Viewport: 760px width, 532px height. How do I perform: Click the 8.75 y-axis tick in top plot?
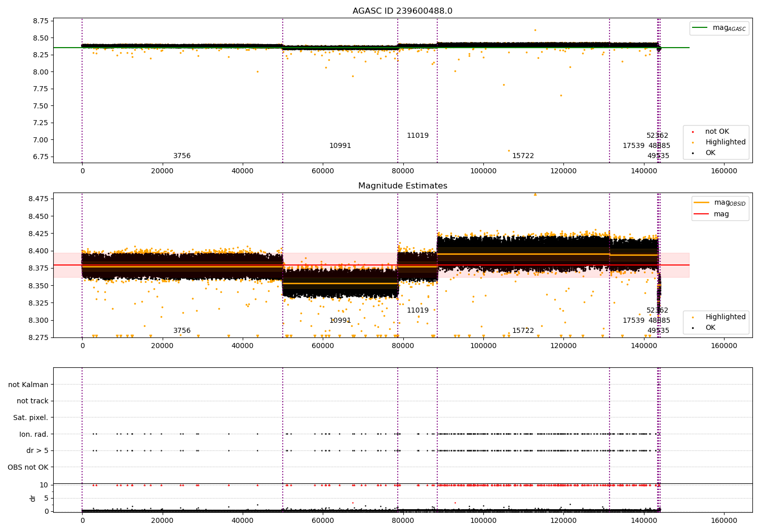click(41, 21)
